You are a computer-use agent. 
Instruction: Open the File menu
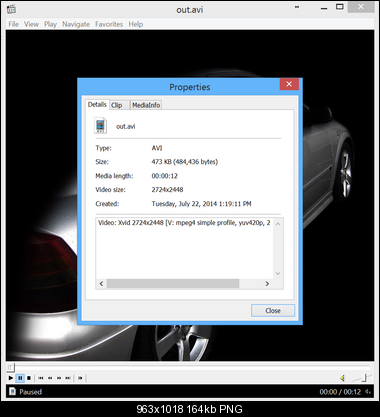tap(14, 24)
